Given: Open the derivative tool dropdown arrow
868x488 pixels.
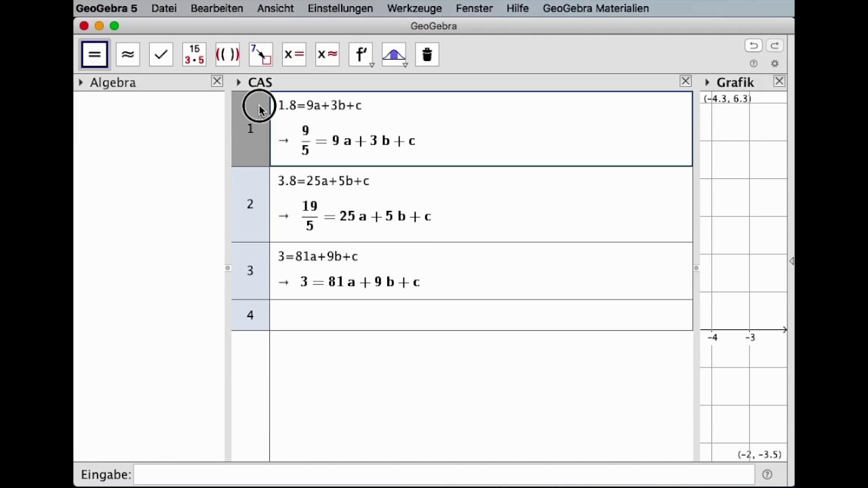Looking at the screenshot, I should pos(372,65).
